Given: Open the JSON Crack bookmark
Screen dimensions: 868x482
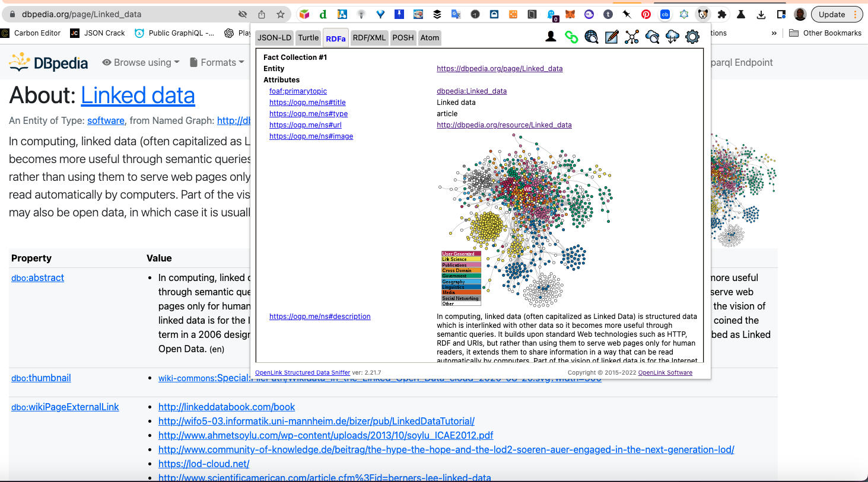Looking at the screenshot, I should pyautogui.click(x=98, y=33).
